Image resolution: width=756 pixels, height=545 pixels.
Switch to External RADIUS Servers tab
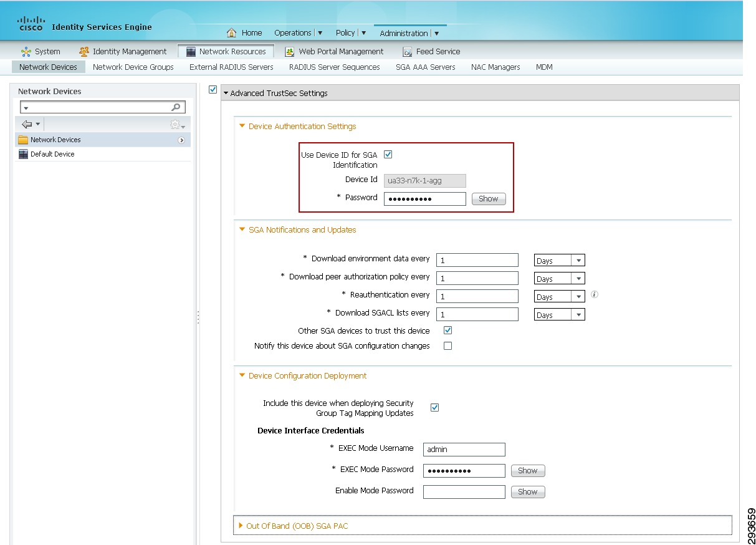(x=231, y=67)
